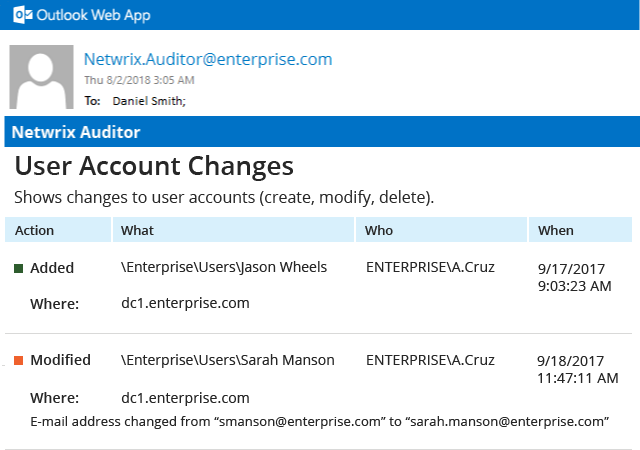Click the green Added status square

tap(18, 268)
